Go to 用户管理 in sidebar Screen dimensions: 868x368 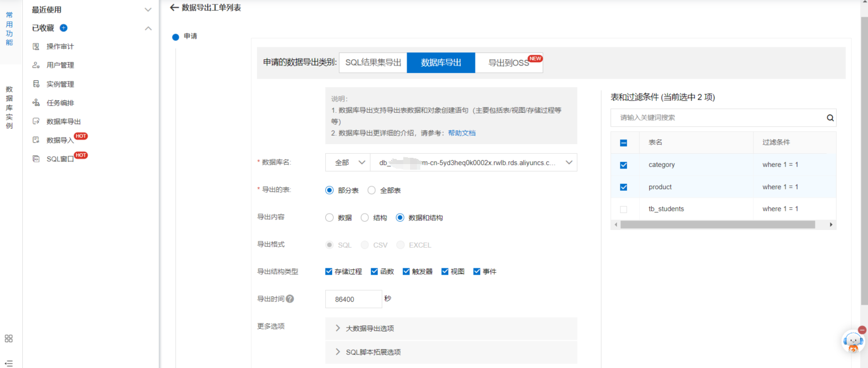coord(60,65)
